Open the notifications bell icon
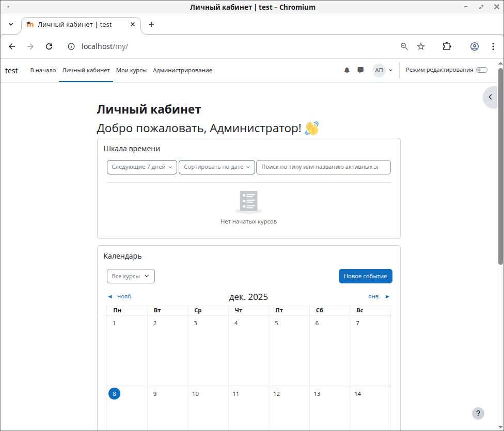The image size is (504, 431). (x=346, y=70)
